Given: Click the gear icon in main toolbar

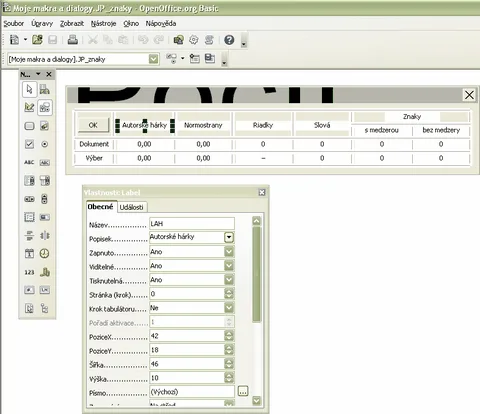Looking at the screenshot, I should (194, 40).
